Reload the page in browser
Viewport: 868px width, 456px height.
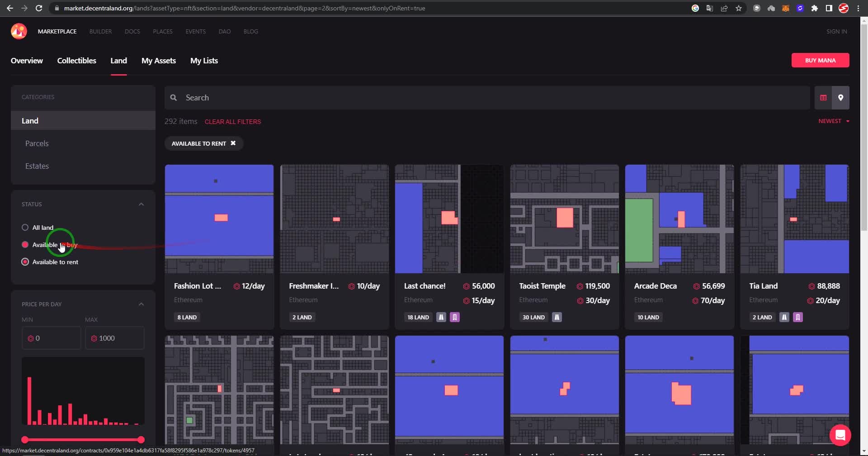click(39, 8)
